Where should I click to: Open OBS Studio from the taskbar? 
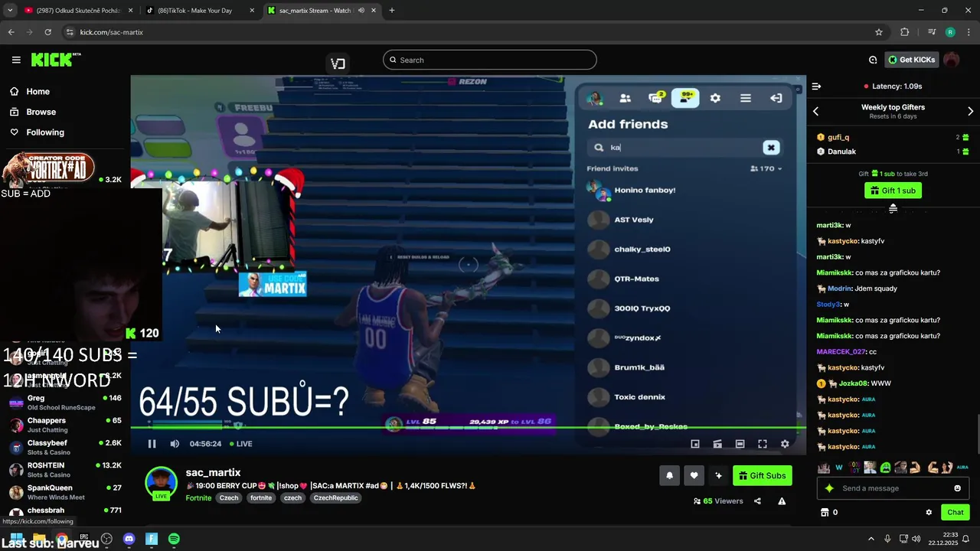tap(106, 539)
